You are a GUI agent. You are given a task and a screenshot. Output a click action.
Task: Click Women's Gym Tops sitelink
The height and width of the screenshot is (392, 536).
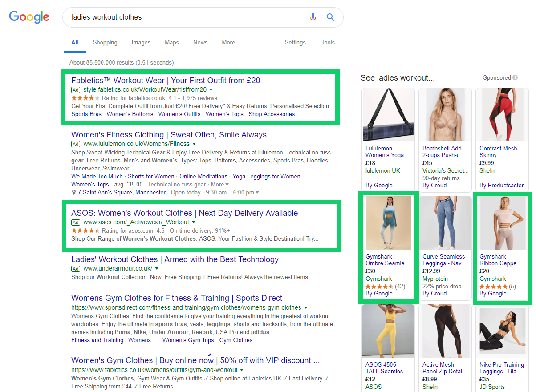click(188, 340)
